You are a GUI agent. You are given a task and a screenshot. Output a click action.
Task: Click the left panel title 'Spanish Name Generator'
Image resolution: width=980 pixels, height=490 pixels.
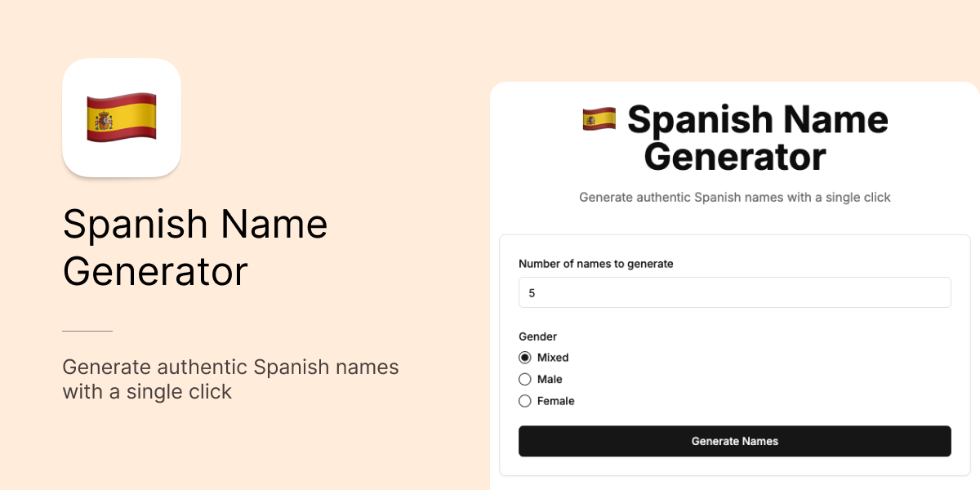pyautogui.click(x=195, y=248)
